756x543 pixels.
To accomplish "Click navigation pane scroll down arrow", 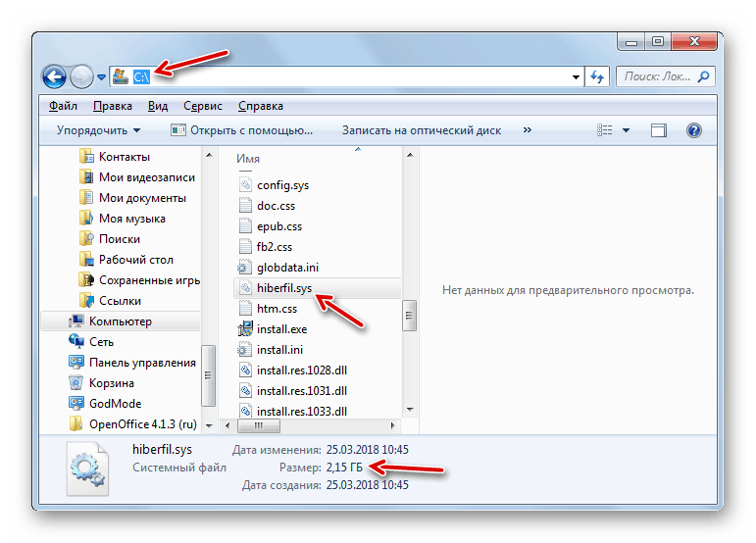I will coord(209,426).
